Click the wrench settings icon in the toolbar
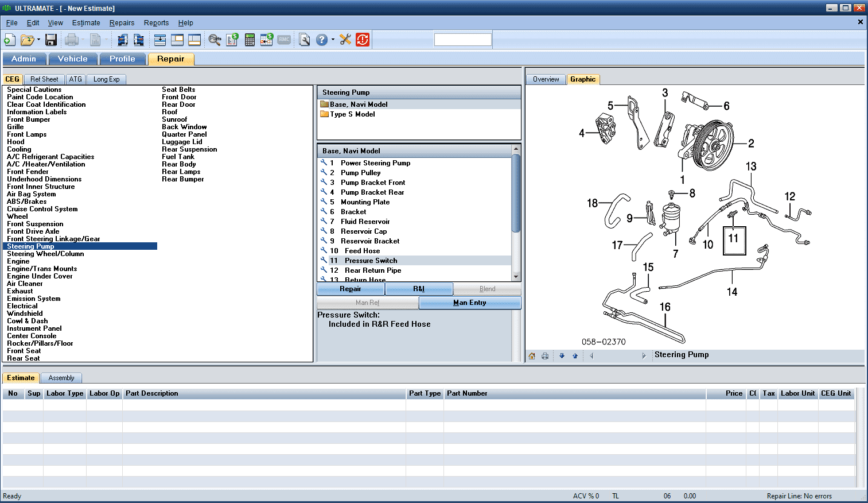The height and width of the screenshot is (503, 868). click(x=345, y=40)
